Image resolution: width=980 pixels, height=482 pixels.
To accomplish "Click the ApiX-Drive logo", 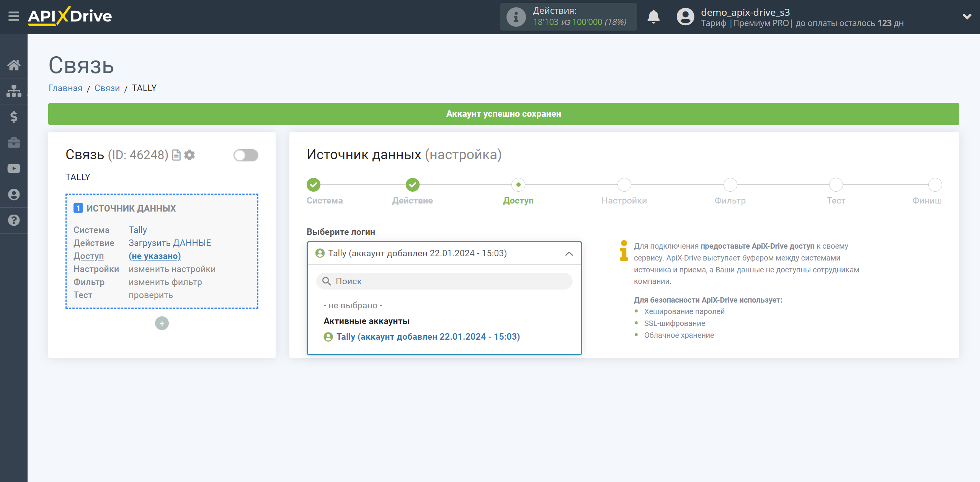I will point(70,16).
